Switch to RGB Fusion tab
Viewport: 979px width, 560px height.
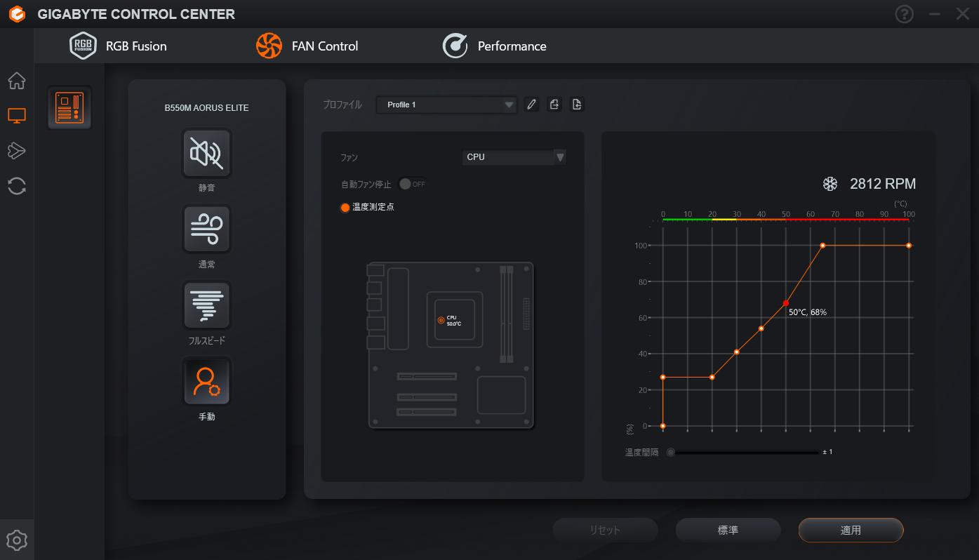pos(118,46)
